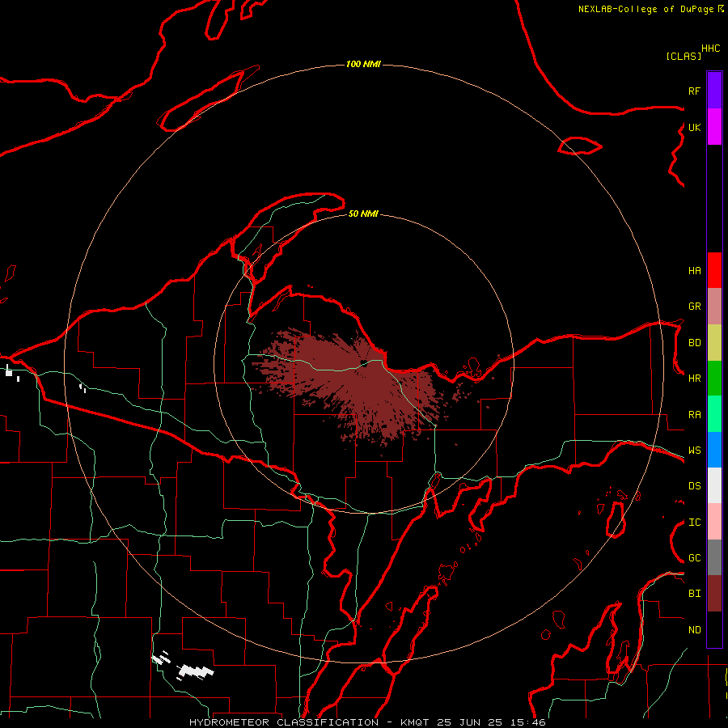Click the UK legend label
728x728 pixels.
pyautogui.click(x=695, y=127)
